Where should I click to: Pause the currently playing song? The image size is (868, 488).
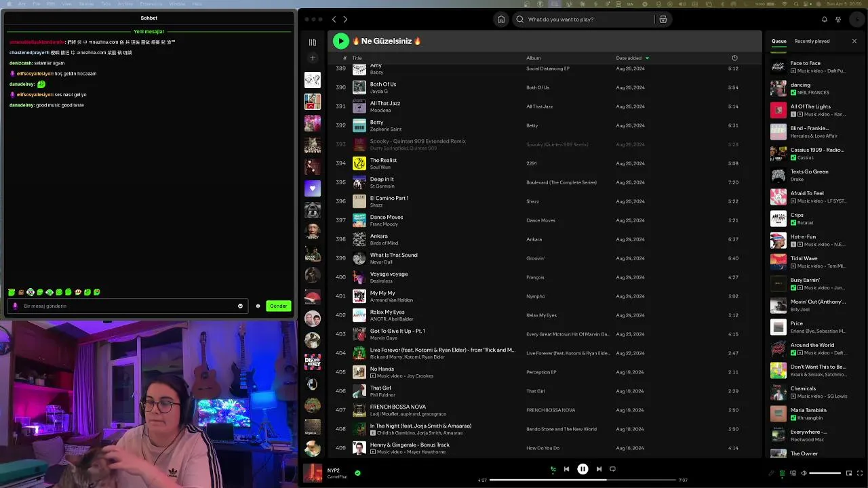tap(583, 469)
